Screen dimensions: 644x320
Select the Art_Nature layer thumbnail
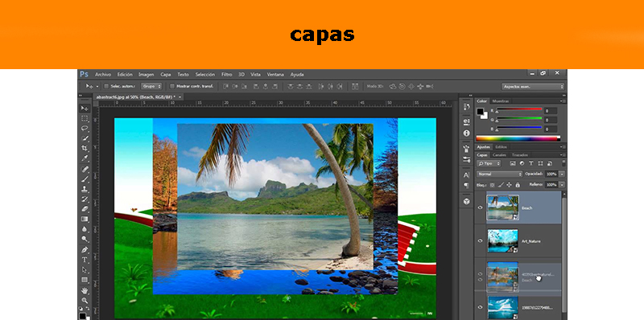click(x=502, y=241)
